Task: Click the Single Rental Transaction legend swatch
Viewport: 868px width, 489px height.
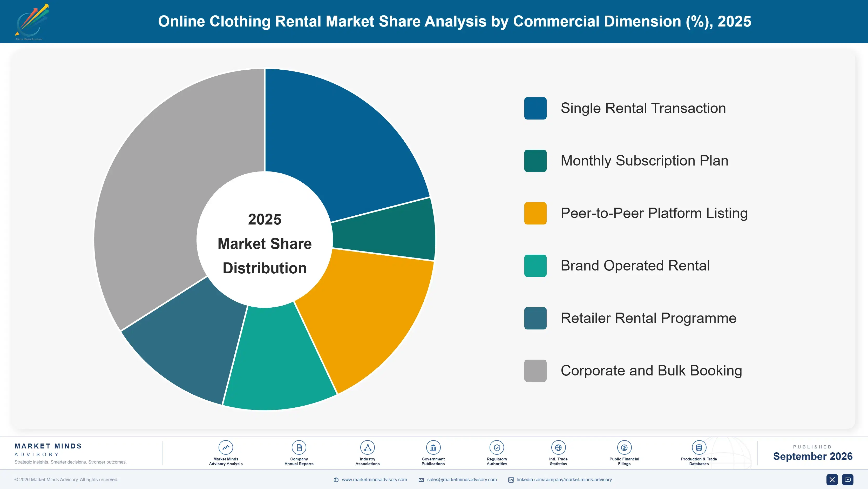Action: [535, 108]
